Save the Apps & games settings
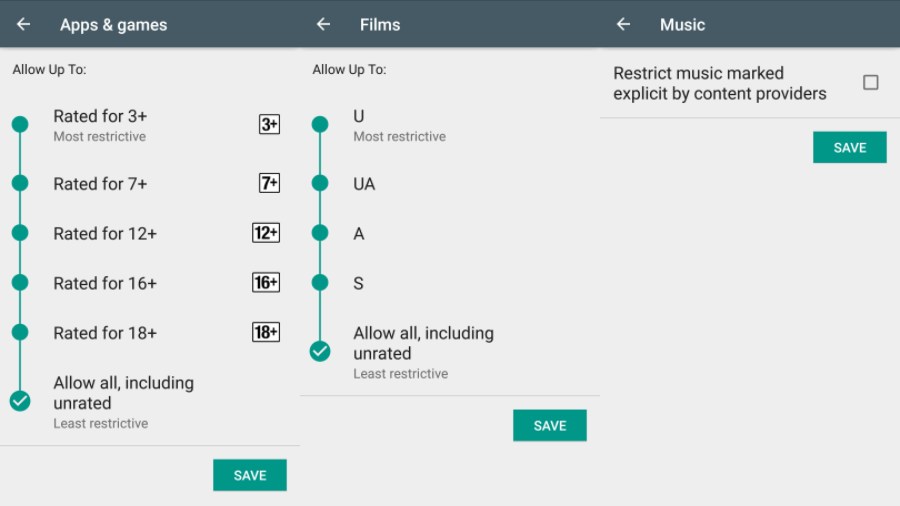Image resolution: width=900 pixels, height=506 pixels. pos(250,475)
